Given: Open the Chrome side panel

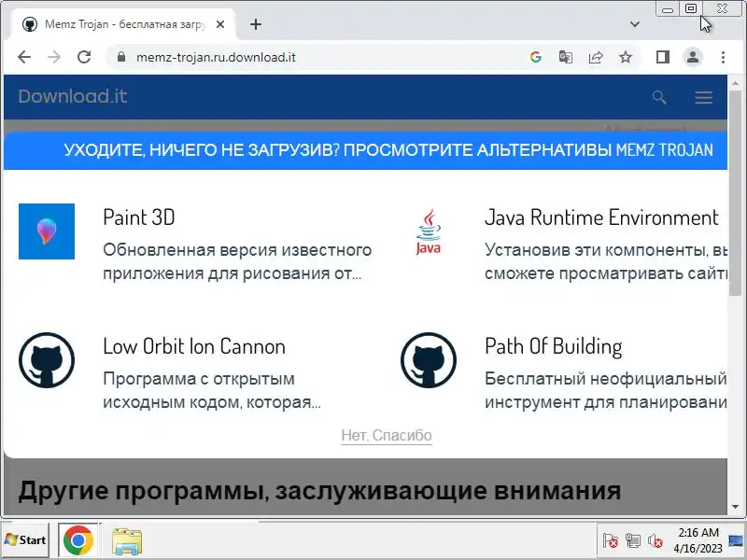Looking at the screenshot, I should tap(663, 57).
